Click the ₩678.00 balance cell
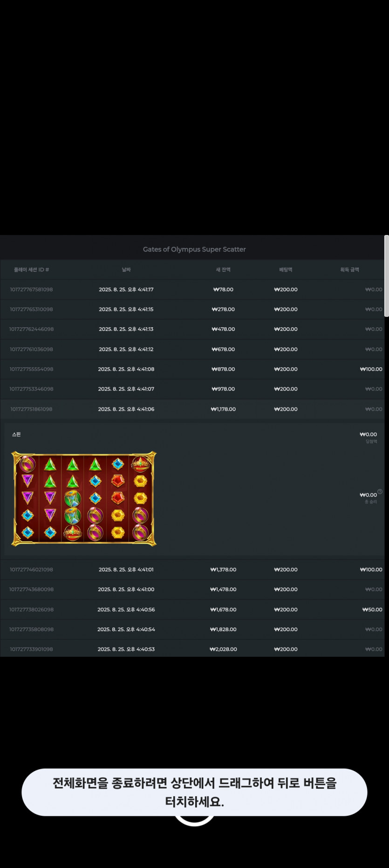Image resolution: width=389 pixels, height=868 pixels. 223,349
